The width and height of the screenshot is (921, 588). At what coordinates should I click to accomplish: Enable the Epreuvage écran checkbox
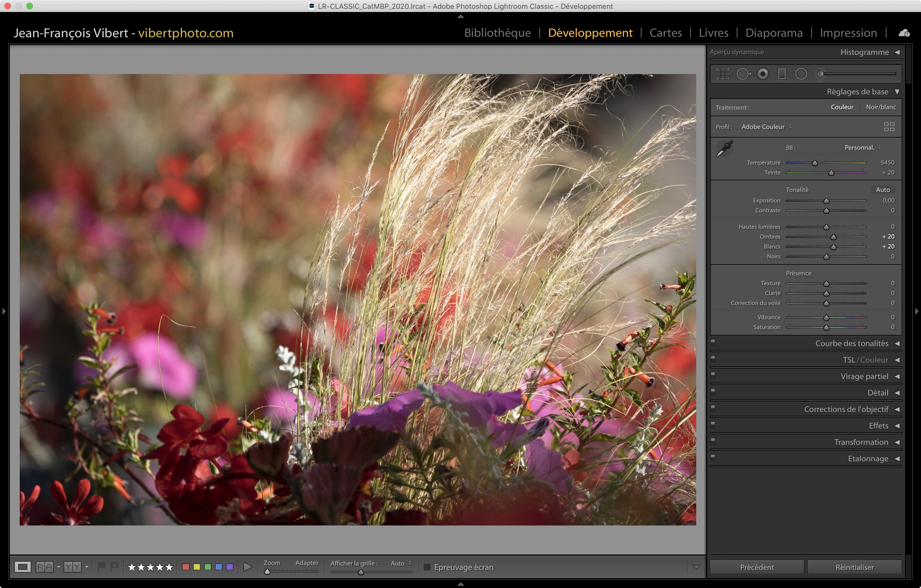point(427,567)
